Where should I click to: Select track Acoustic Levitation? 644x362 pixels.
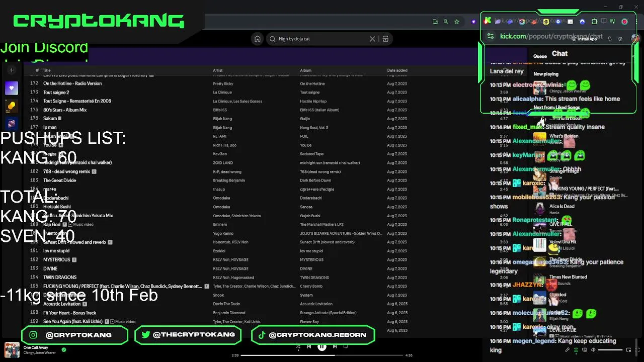click(62, 304)
